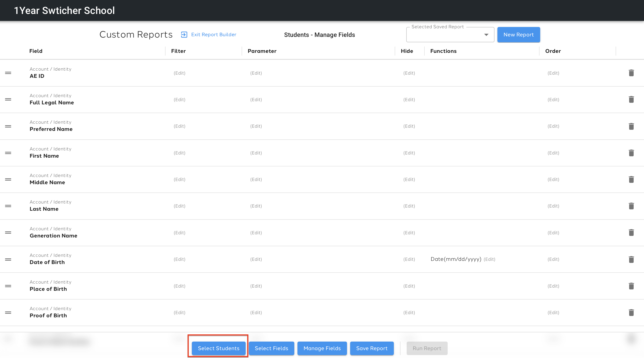Grab the Preferred Name drag handle
Viewport: 644px width, 358px height.
8,126
